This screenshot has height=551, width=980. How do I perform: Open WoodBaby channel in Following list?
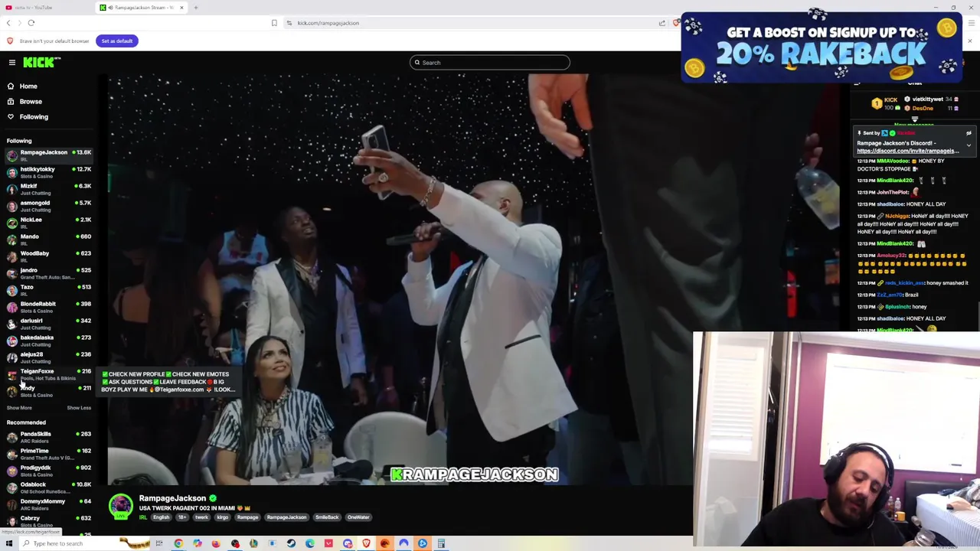(x=49, y=256)
